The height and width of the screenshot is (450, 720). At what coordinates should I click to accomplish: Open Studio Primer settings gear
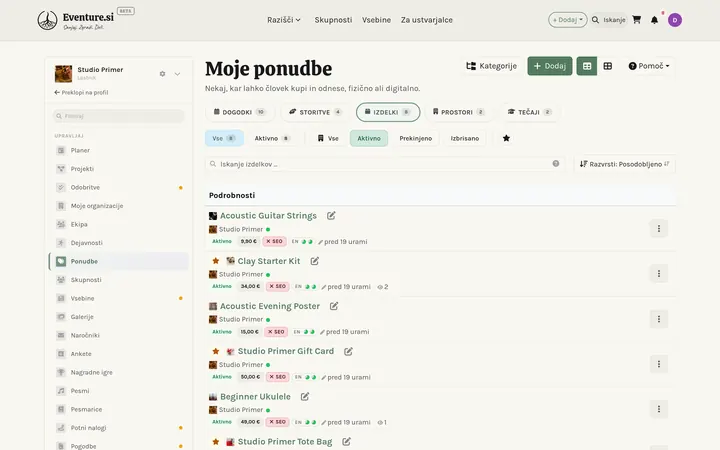pos(162,73)
